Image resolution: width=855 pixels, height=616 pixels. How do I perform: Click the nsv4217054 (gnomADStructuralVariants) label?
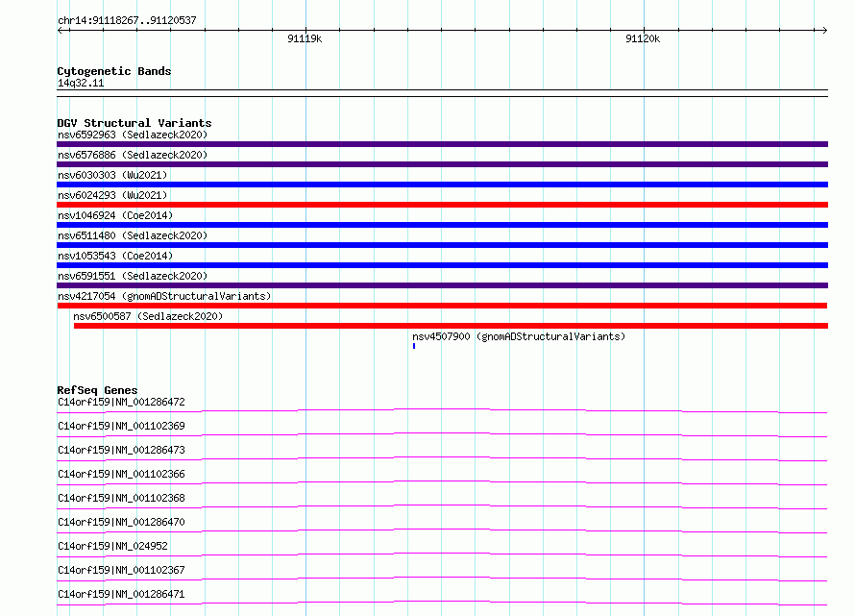164,296
